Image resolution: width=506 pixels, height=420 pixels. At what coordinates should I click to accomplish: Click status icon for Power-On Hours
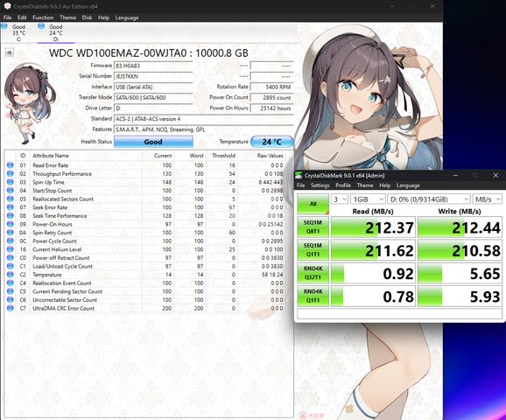10,224
